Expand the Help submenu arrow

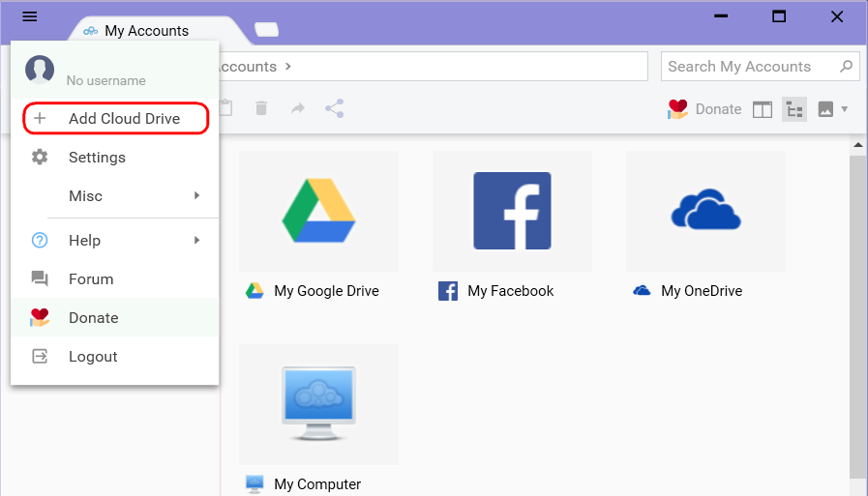196,240
